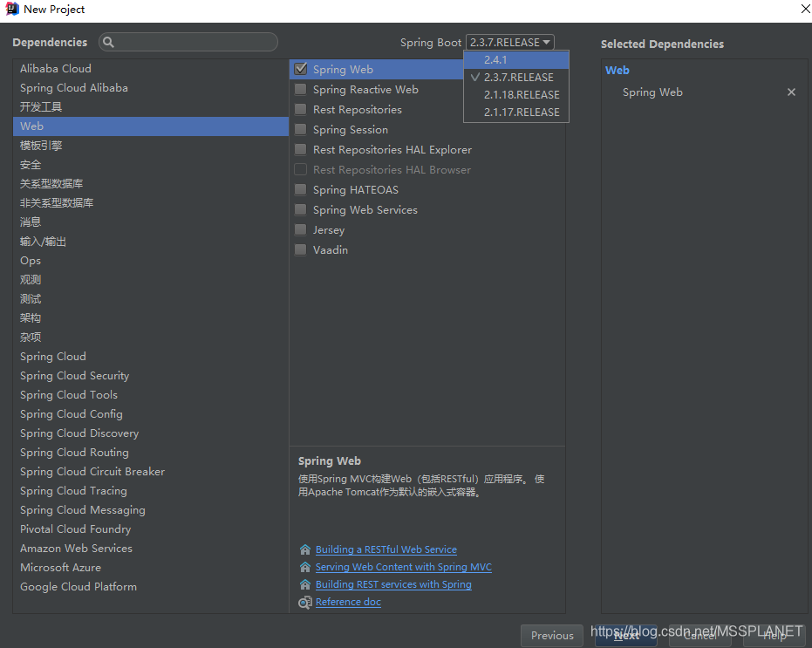The width and height of the screenshot is (812, 648).
Task: Click the search magnifier icon in Dependencies
Action: click(108, 42)
